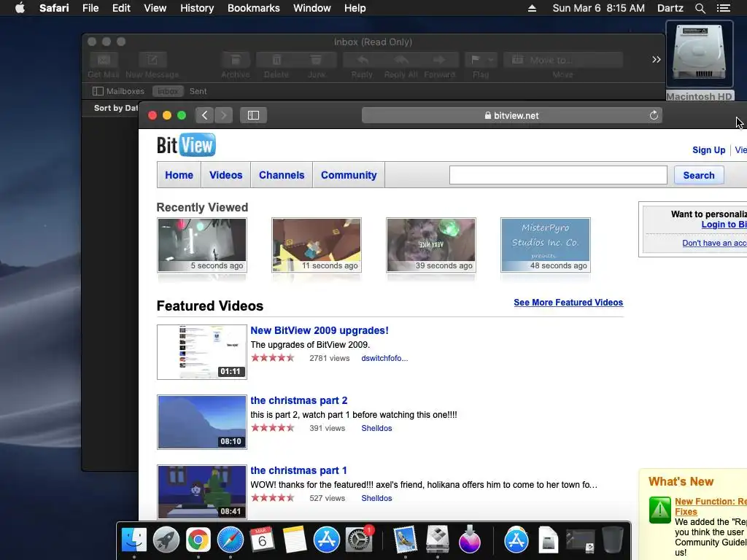The image size is (747, 560).
Task: Open the Trash in the Dock
Action: pyautogui.click(x=613, y=540)
